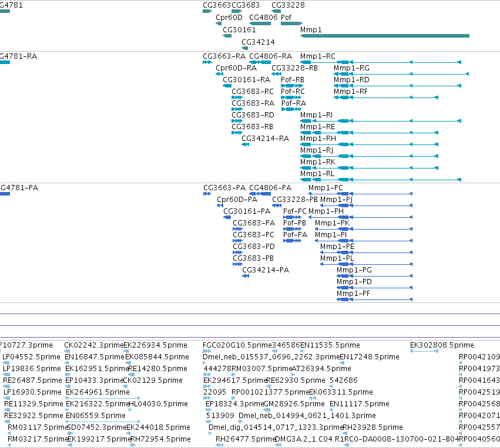Click EST LP19836.5prime label
This screenshot has width=500, height=448.
[32, 369]
